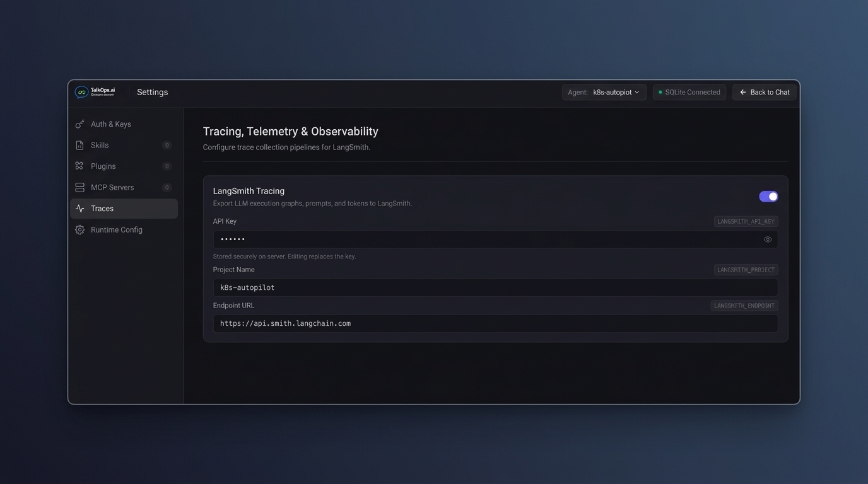The height and width of the screenshot is (484, 868).
Task: Click into the Endpoint URL field
Action: click(495, 323)
